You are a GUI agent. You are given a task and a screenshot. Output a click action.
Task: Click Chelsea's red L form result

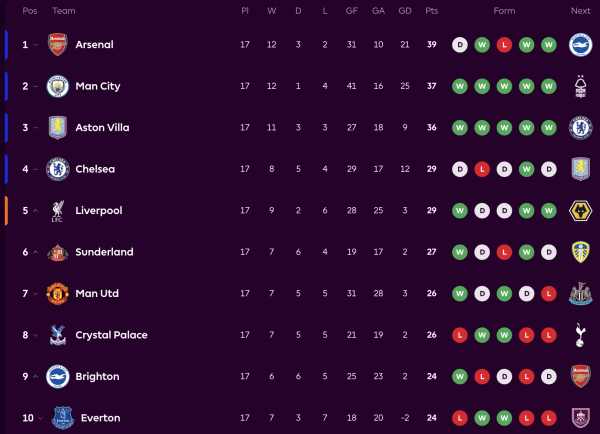pos(482,169)
